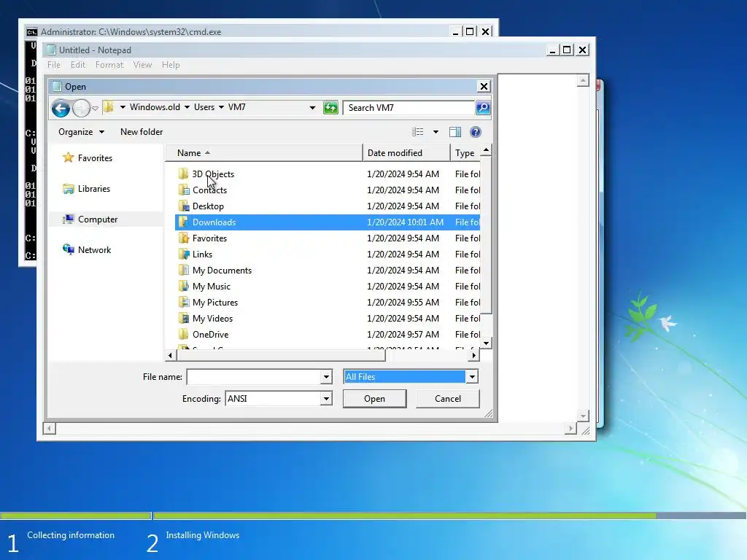Image resolution: width=747 pixels, height=560 pixels.
Task: Click the Favorites star icon in sidebar
Action: pyautogui.click(x=69, y=157)
